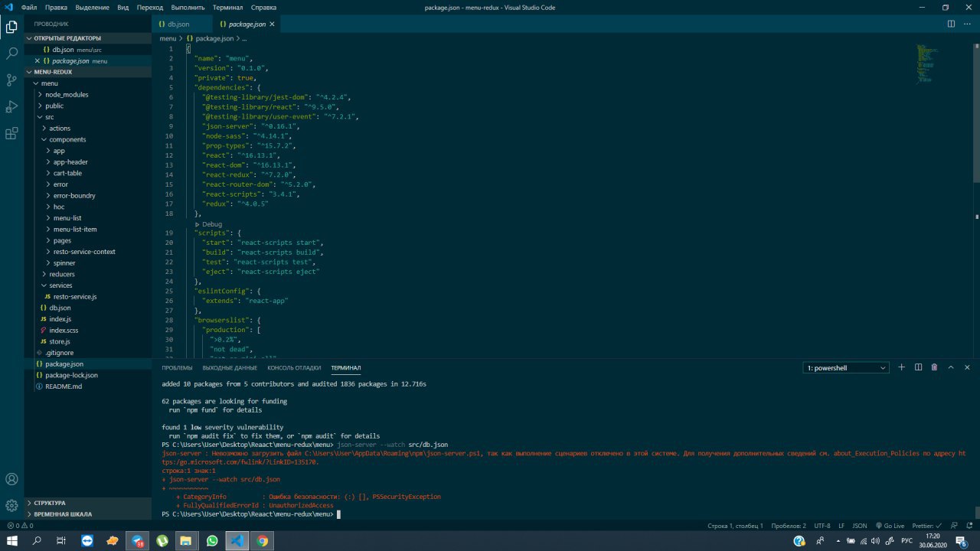Open the Manage gear icon
Viewport: 980px width, 551px height.
11,505
